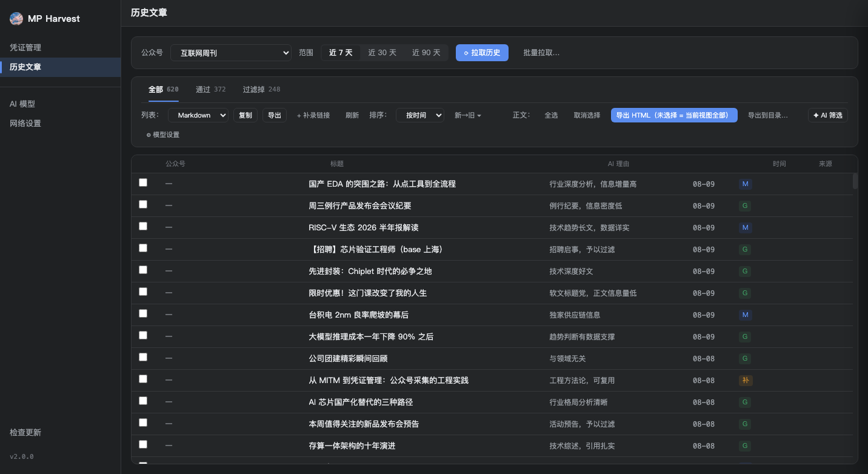Screen dimensions: 868x474
Task: Open the Markdown list format dropdown
Action: (198, 115)
